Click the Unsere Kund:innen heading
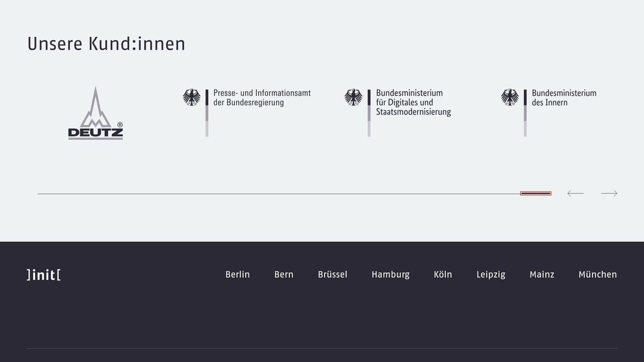This screenshot has height=362, width=644. point(106,44)
